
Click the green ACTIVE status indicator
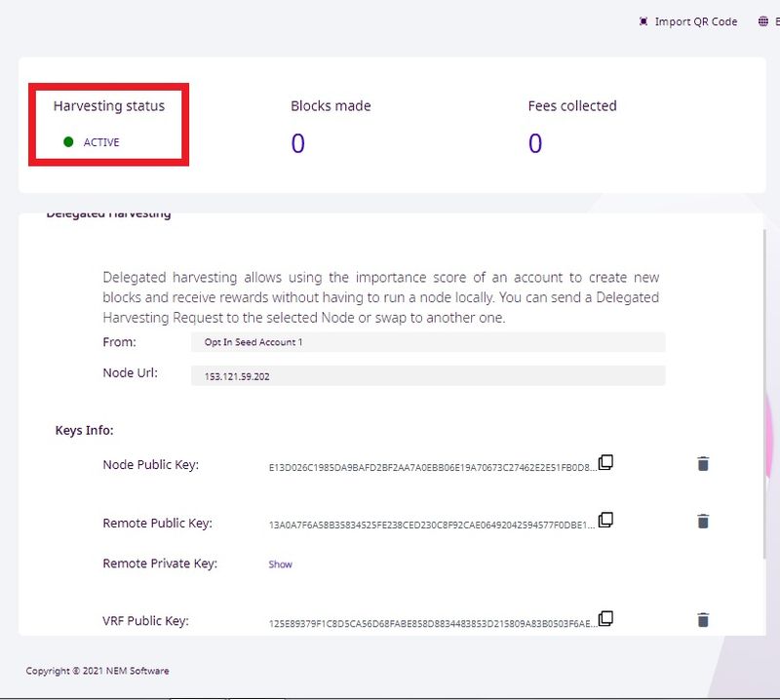69,142
